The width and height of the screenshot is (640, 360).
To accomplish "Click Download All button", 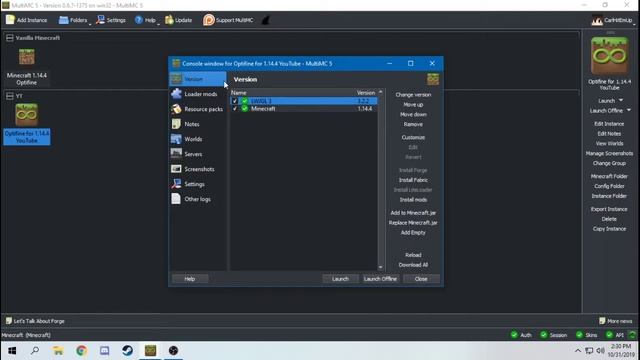I will point(413,265).
